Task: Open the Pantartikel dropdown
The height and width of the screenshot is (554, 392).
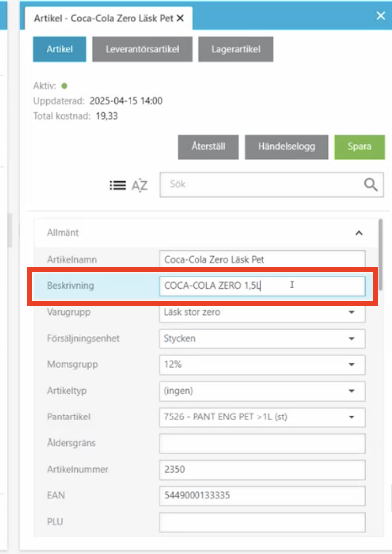Action: pos(262,417)
